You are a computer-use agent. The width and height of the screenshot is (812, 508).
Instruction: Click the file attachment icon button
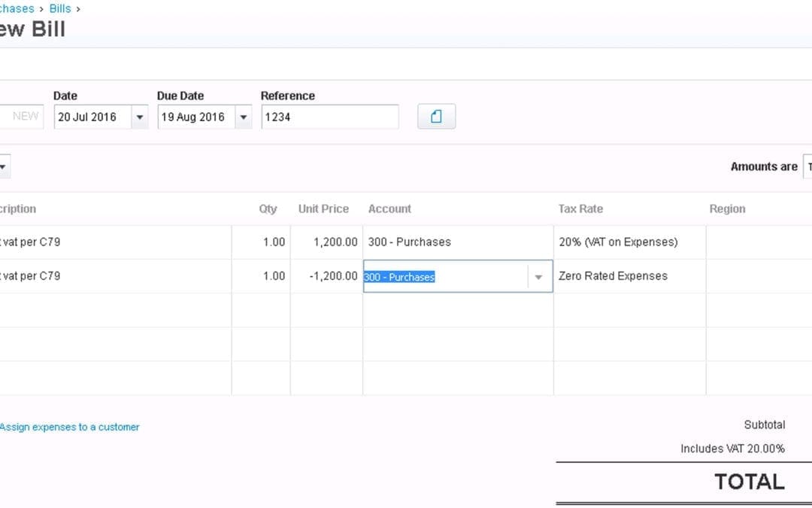[437, 117]
